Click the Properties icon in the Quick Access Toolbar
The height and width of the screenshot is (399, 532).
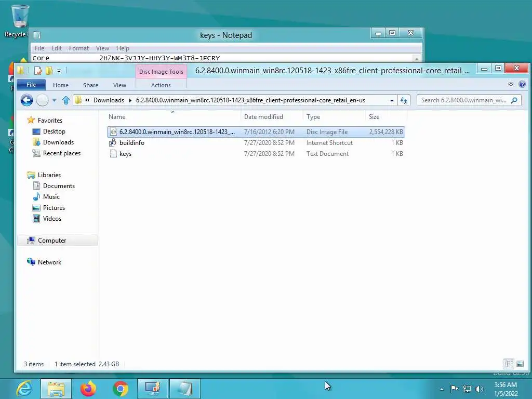coord(38,71)
